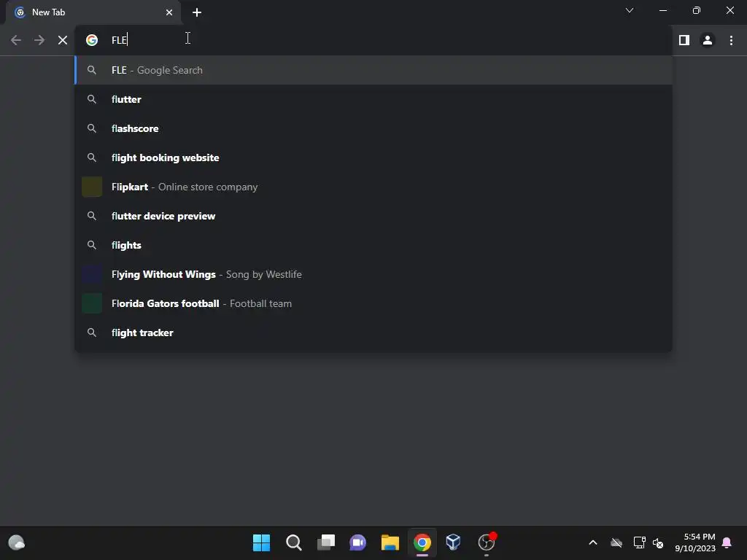Click the Florida Gators thumbnail
This screenshot has width=747, height=560.
92,303
